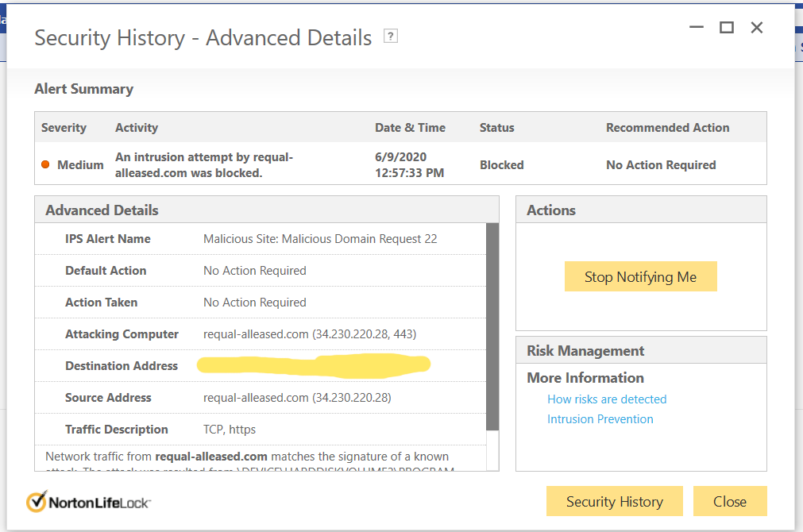Select the Traffic Description row
The height and width of the screenshot is (532, 803).
(262, 430)
